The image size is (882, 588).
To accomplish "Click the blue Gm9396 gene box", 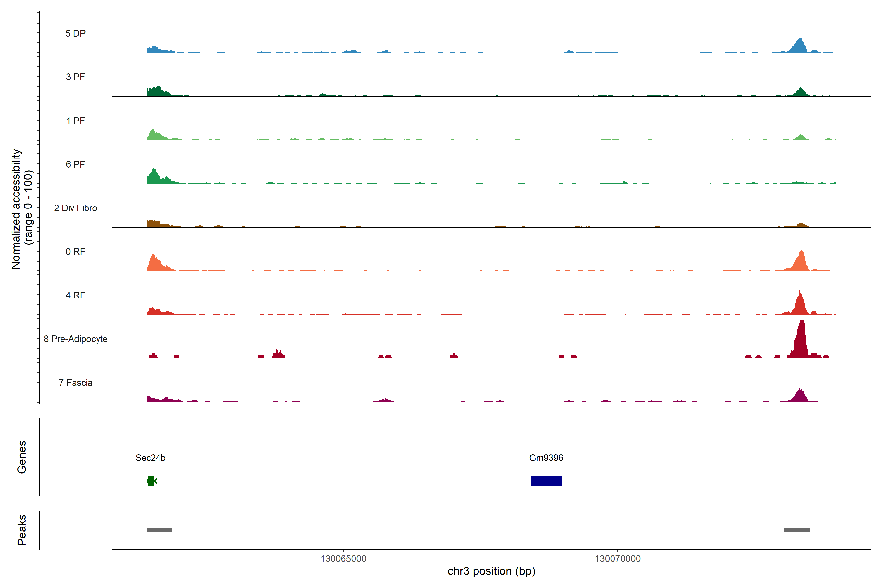I will pyautogui.click(x=546, y=481).
